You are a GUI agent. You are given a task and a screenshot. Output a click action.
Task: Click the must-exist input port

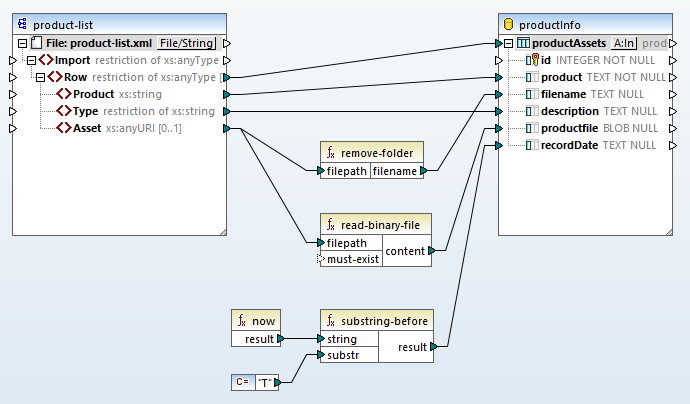[x=321, y=259]
